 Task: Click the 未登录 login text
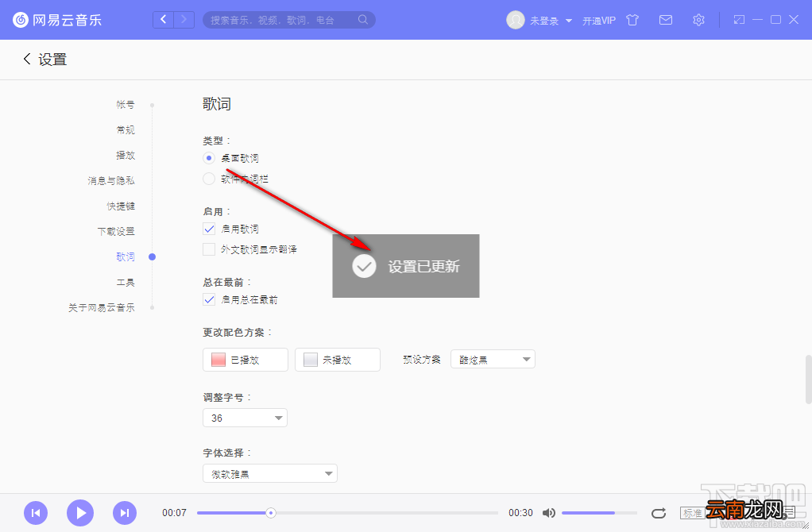[x=544, y=21]
